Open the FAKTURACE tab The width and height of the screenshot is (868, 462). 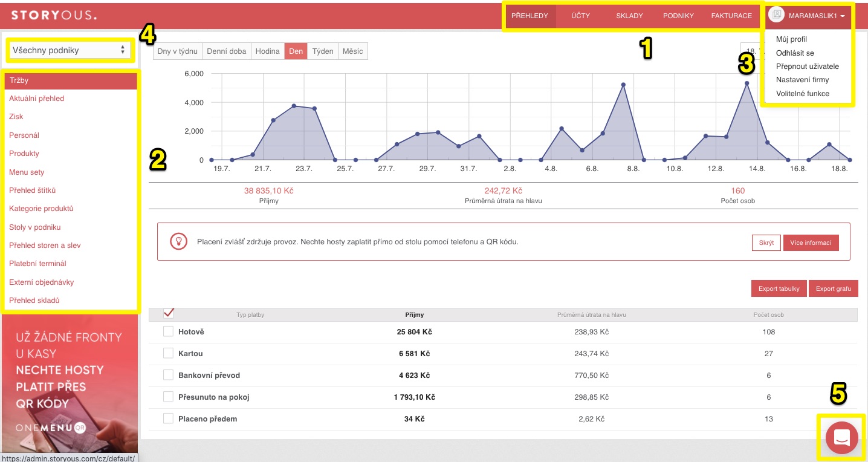(x=731, y=16)
